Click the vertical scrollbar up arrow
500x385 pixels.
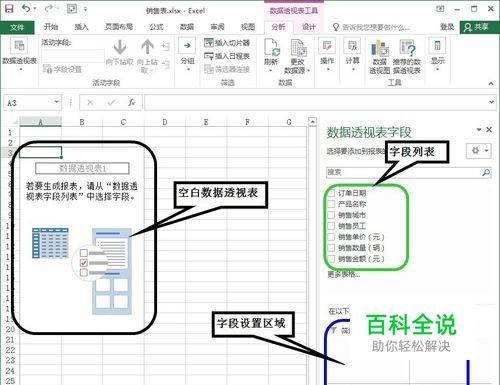(312, 122)
